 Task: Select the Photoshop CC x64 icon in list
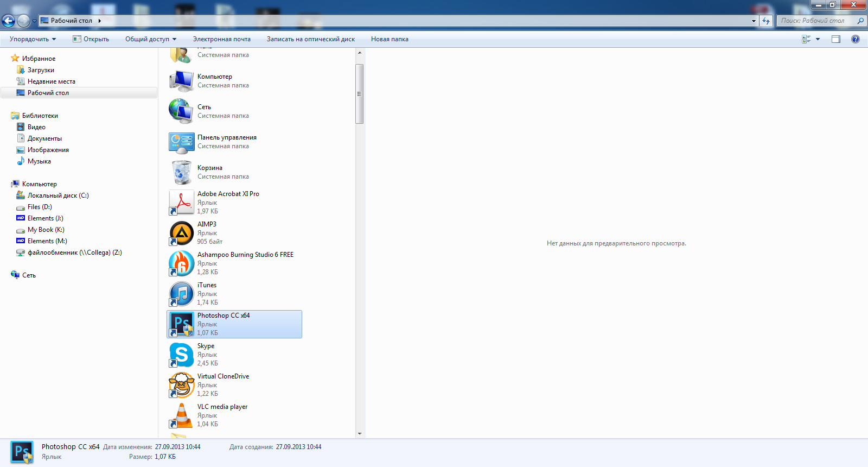(182, 324)
